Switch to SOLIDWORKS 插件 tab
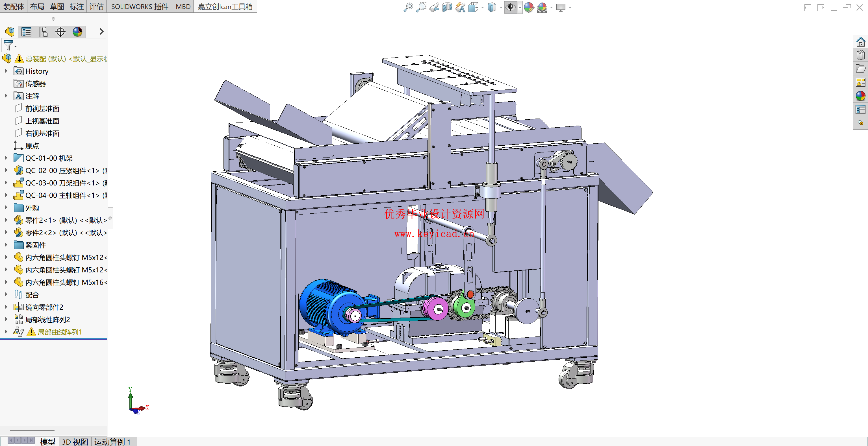Viewport: 868px width, 446px height. pyautogui.click(x=140, y=7)
